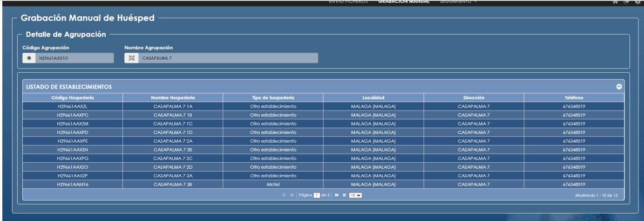This screenshot has height=221, width=644.
Task: Select code cell H29661AAXPC
Action: tap(73, 115)
